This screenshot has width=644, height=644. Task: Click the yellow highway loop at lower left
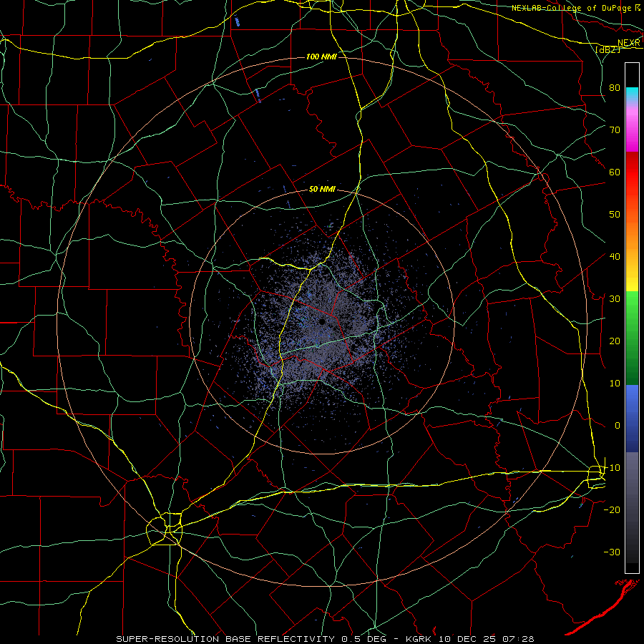165,529
